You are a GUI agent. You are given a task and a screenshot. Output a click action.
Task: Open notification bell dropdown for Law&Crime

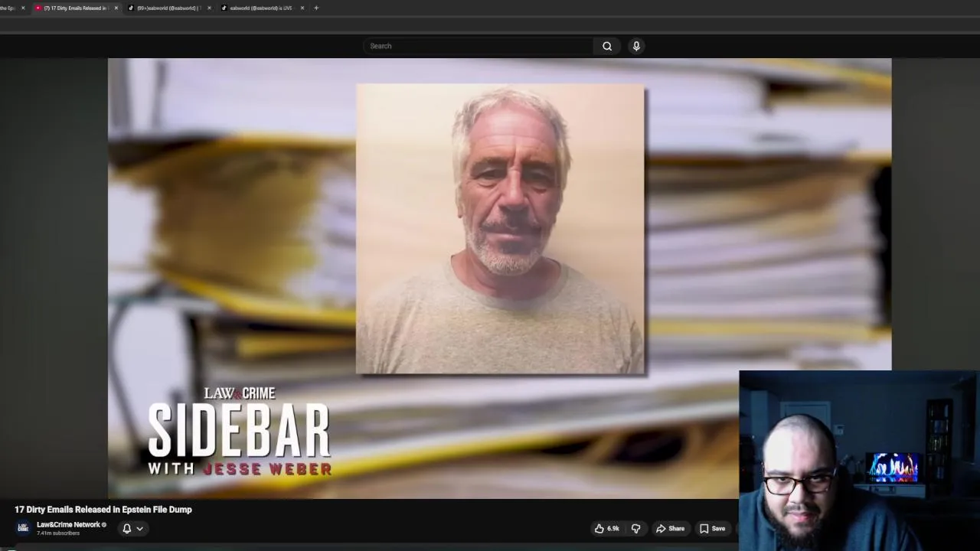pyautogui.click(x=132, y=528)
